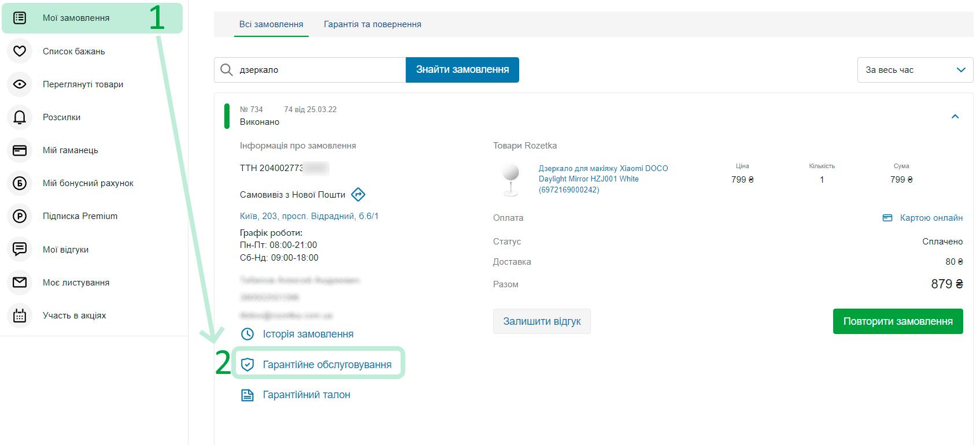Image resolution: width=980 pixels, height=445 pixels.
Task: Click the viewed products eye icon
Action: click(20, 84)
